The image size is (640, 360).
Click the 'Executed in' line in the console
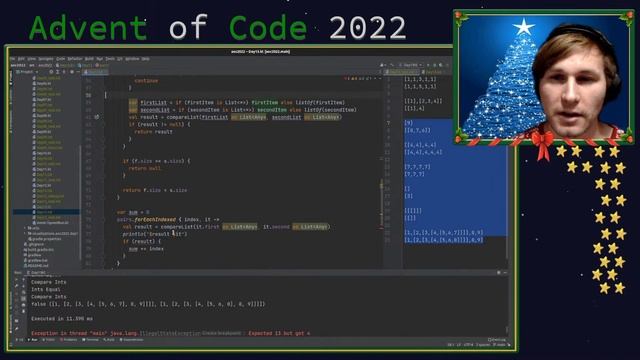(x=62, y=318)
